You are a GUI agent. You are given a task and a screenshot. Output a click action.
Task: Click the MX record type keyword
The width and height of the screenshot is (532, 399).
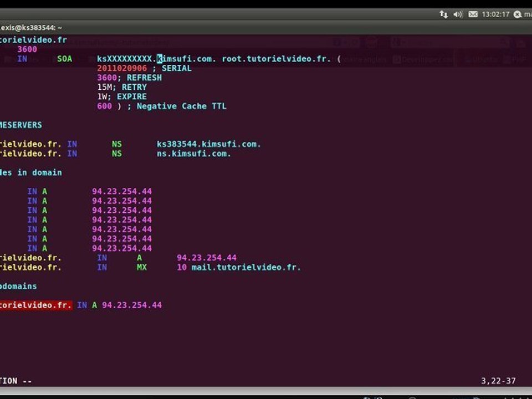[142, 267]
